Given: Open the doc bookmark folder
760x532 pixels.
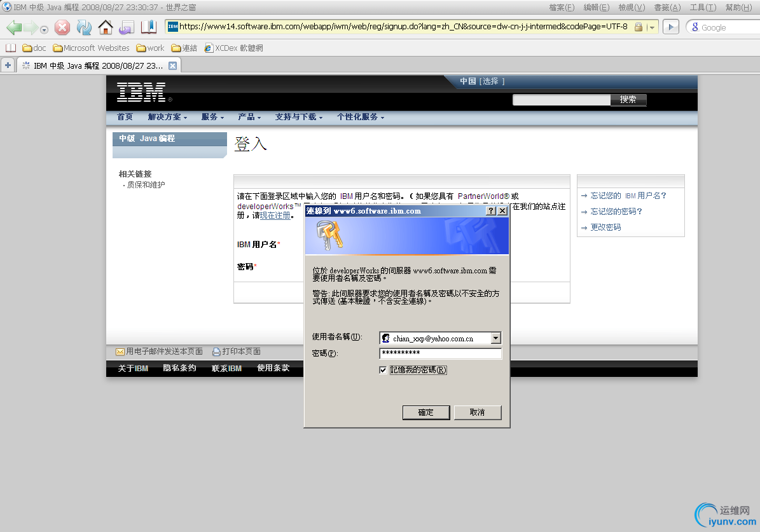Looking at the screenshot, I should (34, 48).
